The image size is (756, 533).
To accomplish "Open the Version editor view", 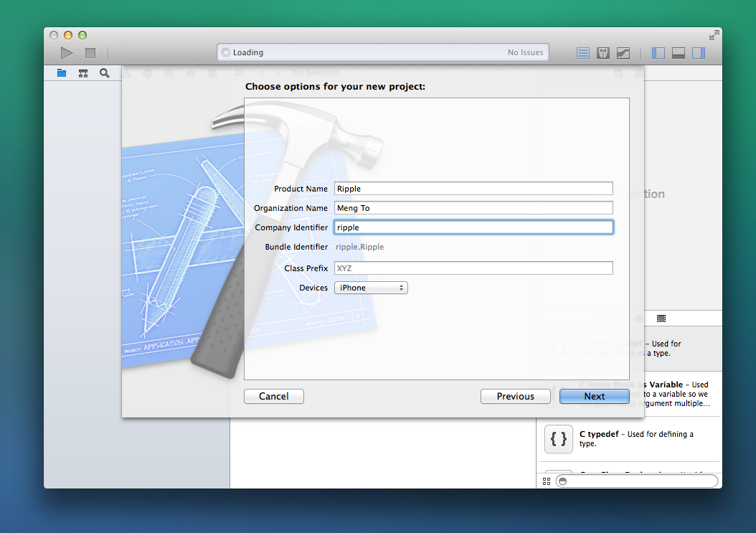I will coord(623,53).
